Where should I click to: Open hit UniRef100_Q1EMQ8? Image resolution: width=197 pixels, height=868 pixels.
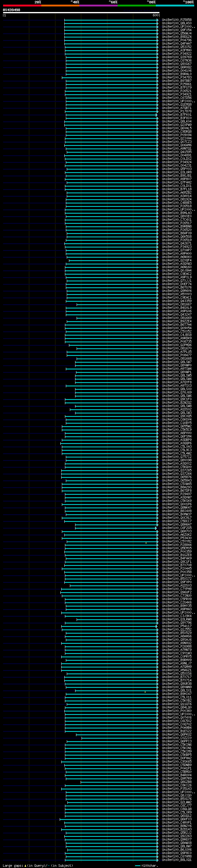[176, 104]
